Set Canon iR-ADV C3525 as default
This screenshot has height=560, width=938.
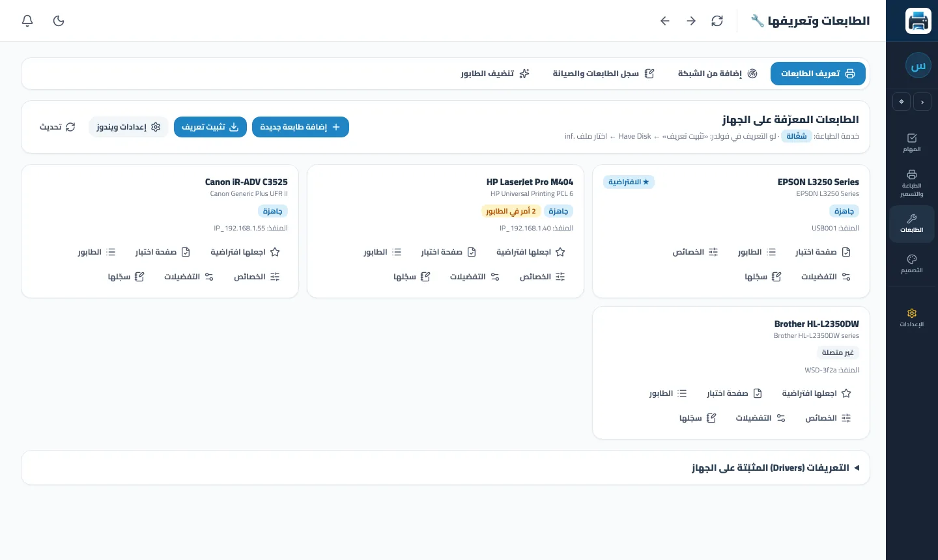coord(245,252)
